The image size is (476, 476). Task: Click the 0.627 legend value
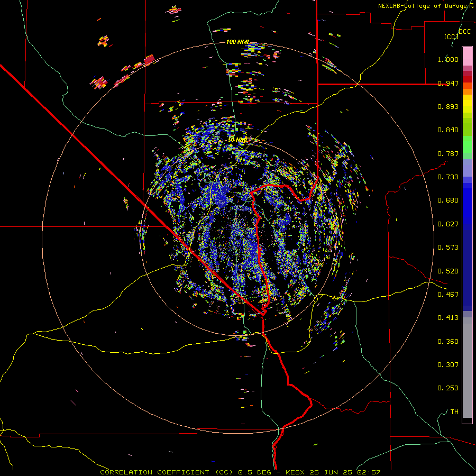[448, 224]
